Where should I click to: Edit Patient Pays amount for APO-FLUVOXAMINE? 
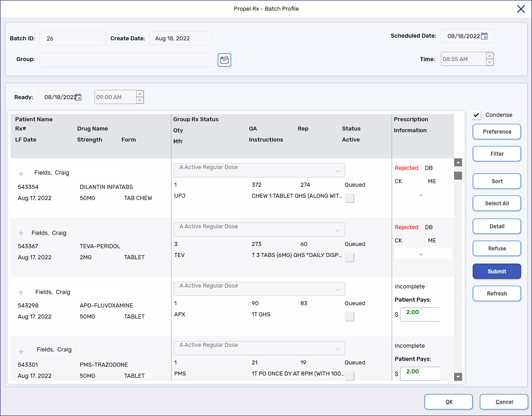(x=420, y=314)
